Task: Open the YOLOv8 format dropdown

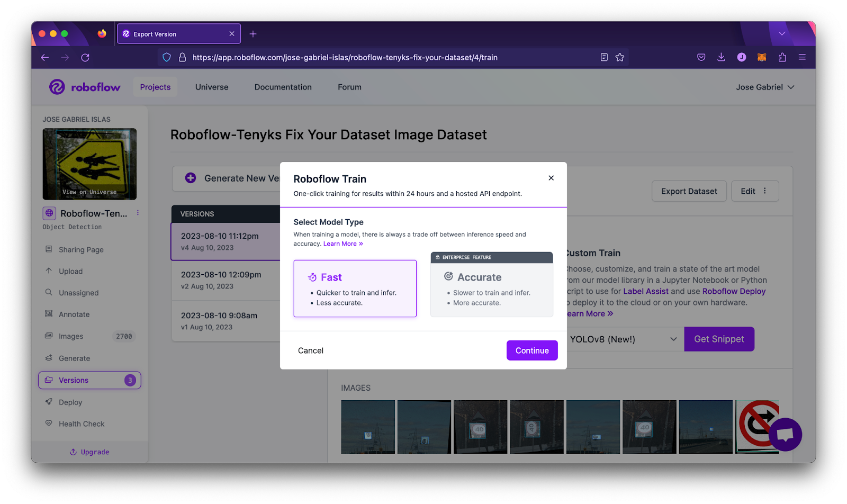Action: (x=624, y=339)
